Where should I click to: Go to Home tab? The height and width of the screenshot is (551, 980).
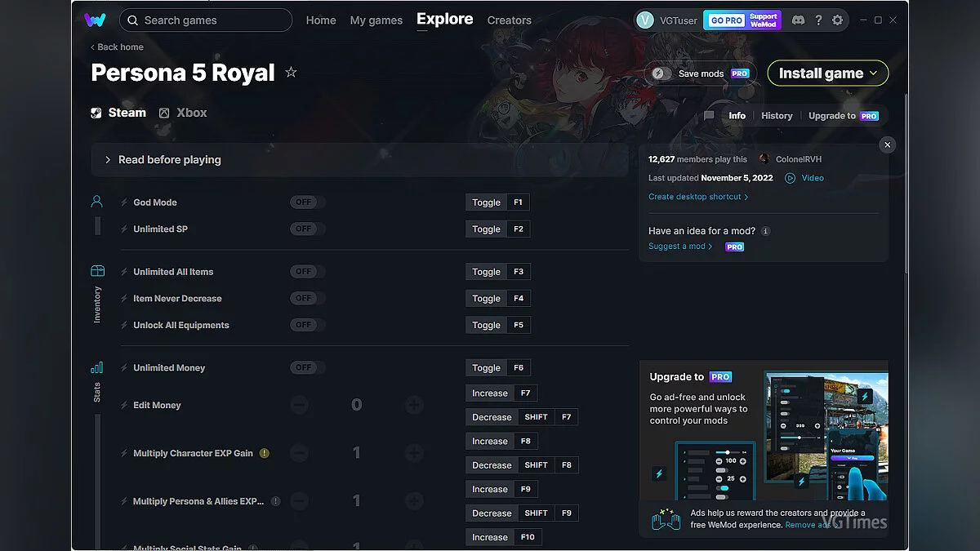click(321, 20)
